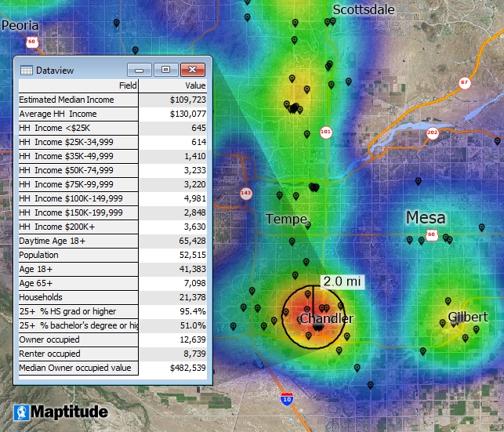Maximize the Dataview window
This screenshot has height=432, width=504.
(x=166, y=70)
